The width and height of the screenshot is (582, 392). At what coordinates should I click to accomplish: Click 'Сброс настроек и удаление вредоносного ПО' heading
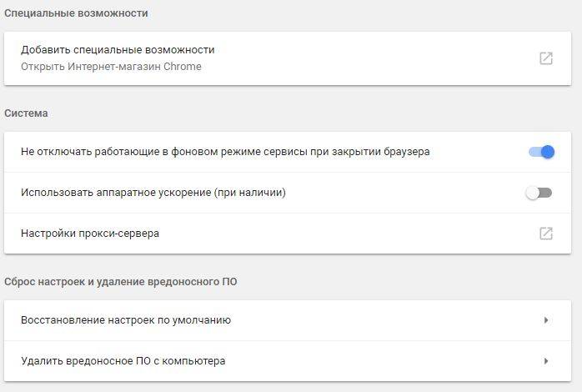point(121,282)
